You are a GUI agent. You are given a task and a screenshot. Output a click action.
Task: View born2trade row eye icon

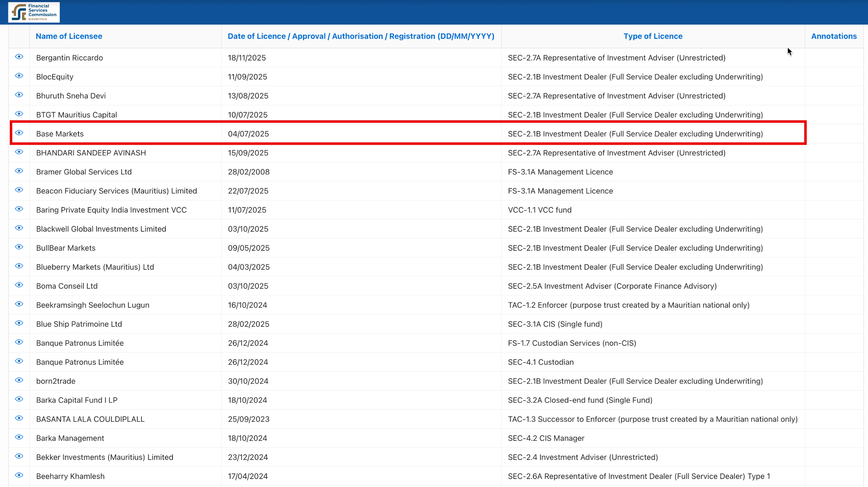tap(19, 380)
